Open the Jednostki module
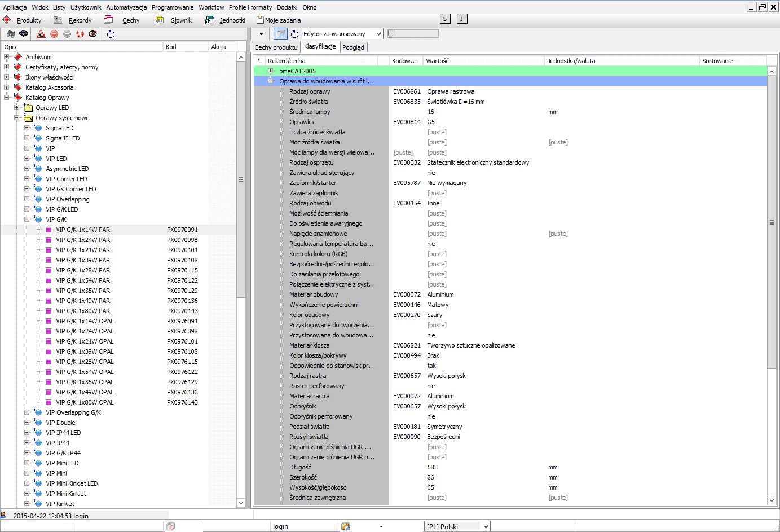The image size is (780, 532). [x=226, y=20]
